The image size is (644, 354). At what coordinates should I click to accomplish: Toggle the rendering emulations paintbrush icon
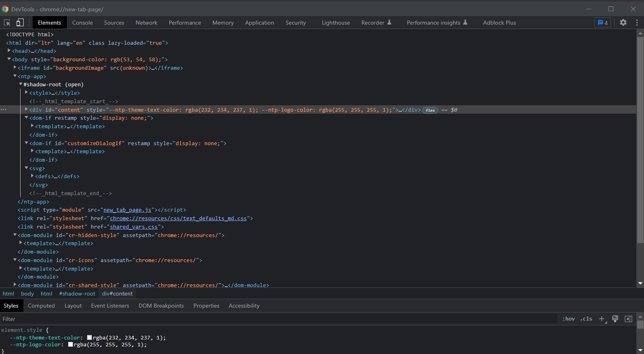pyautogui.click(x=615, y=319)
